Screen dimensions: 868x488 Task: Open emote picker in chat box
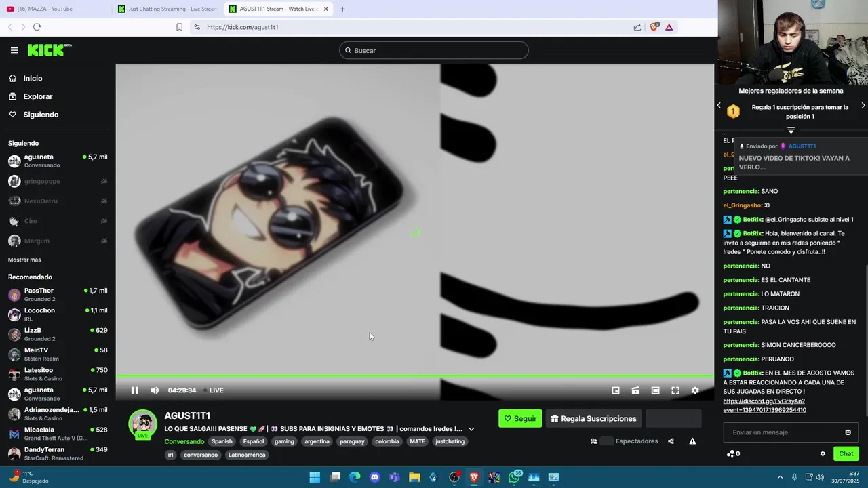[848, 432]
